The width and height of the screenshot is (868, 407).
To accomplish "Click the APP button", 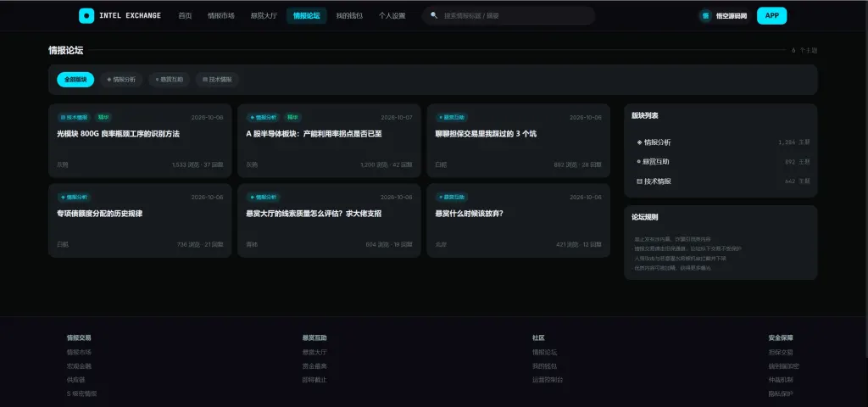I will click(x=771, y=15).
